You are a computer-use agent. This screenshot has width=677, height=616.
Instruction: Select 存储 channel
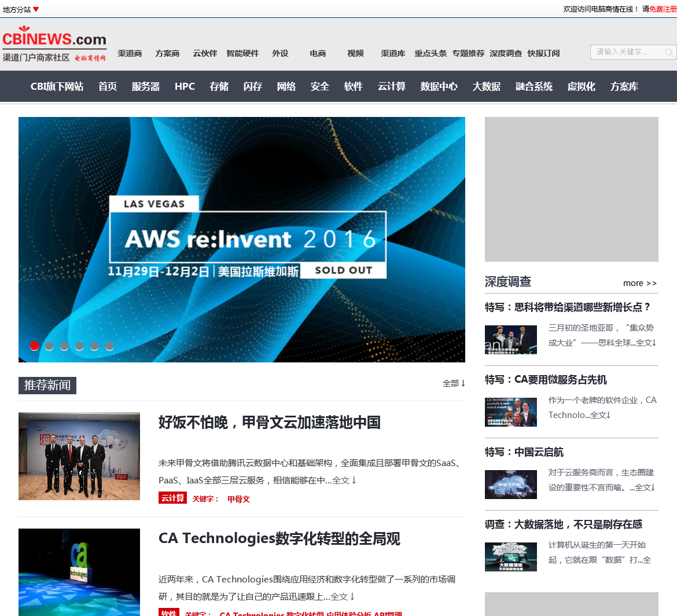pos(219,86)
